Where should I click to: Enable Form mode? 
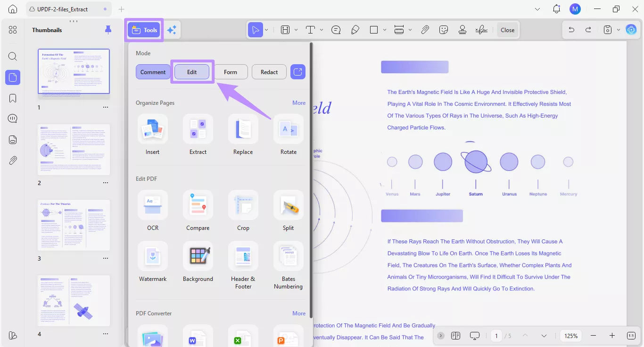231,72
